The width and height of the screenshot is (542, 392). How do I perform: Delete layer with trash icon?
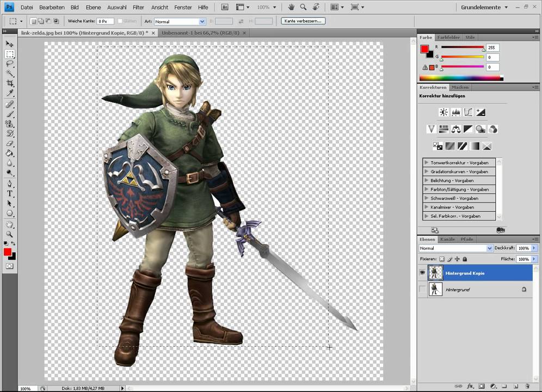[x=527, y=386]
